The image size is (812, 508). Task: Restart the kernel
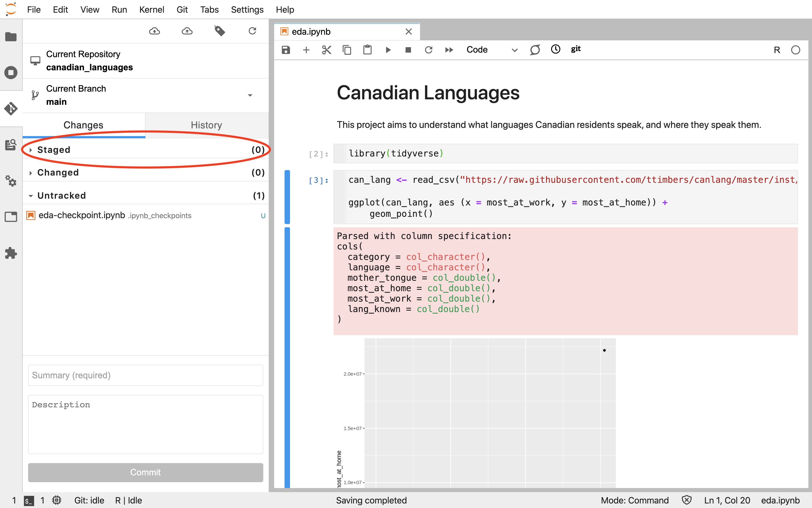428,50
